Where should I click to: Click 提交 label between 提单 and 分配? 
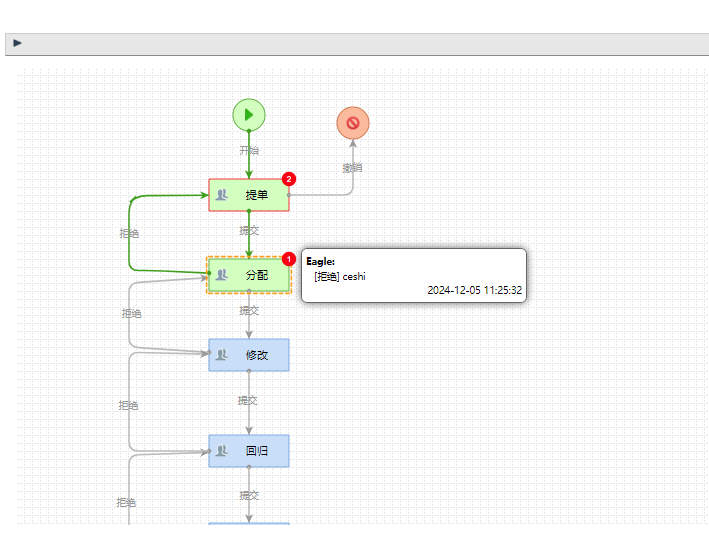point(249,231)
